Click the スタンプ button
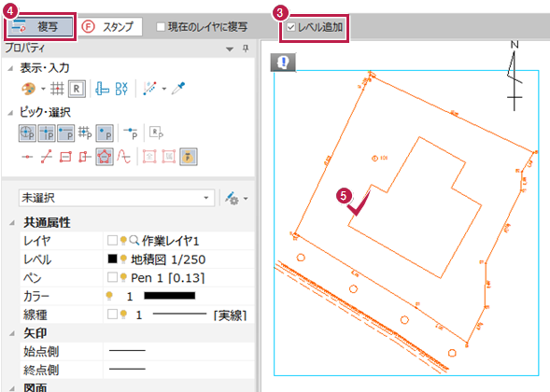This screenshot has height=392, width=550. click(110, 27)
